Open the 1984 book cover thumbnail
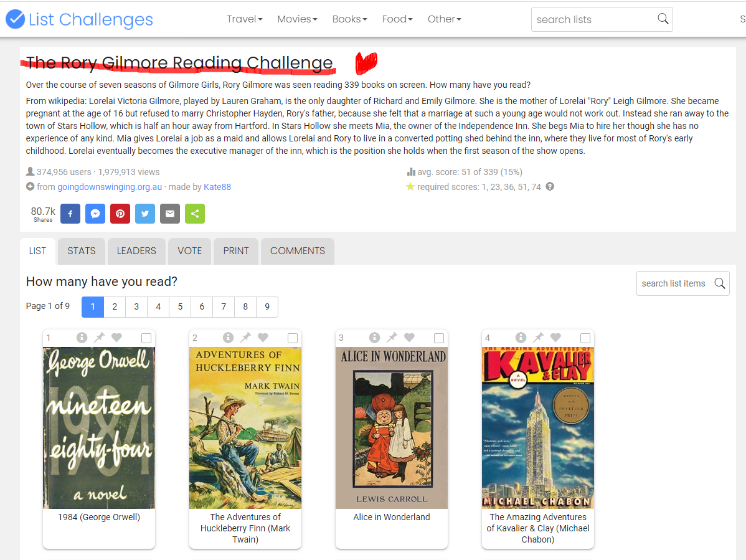 99,428
